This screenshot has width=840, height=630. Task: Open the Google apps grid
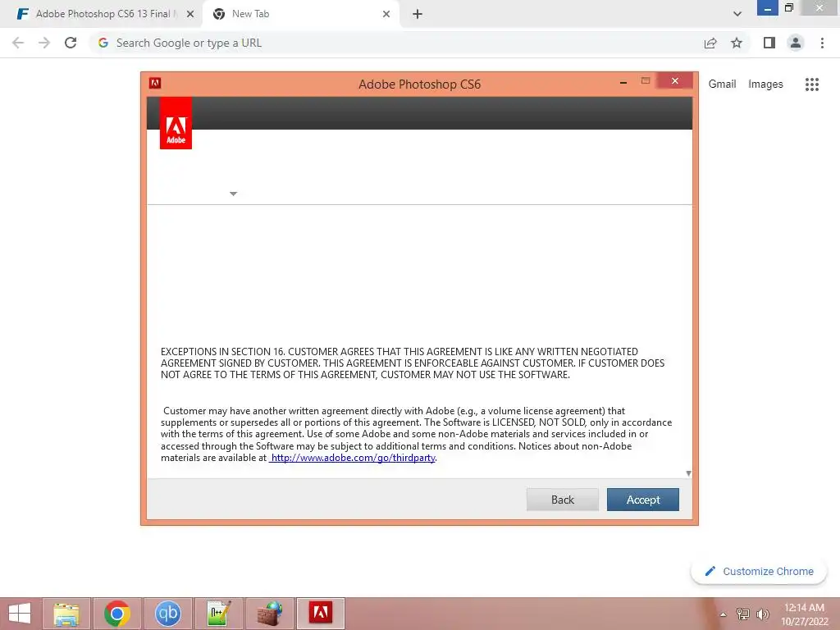[x=811, y=84]
